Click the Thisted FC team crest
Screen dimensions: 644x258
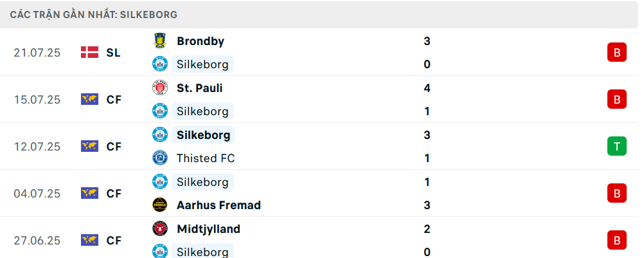pyautogui.click(x=160, y=158)
